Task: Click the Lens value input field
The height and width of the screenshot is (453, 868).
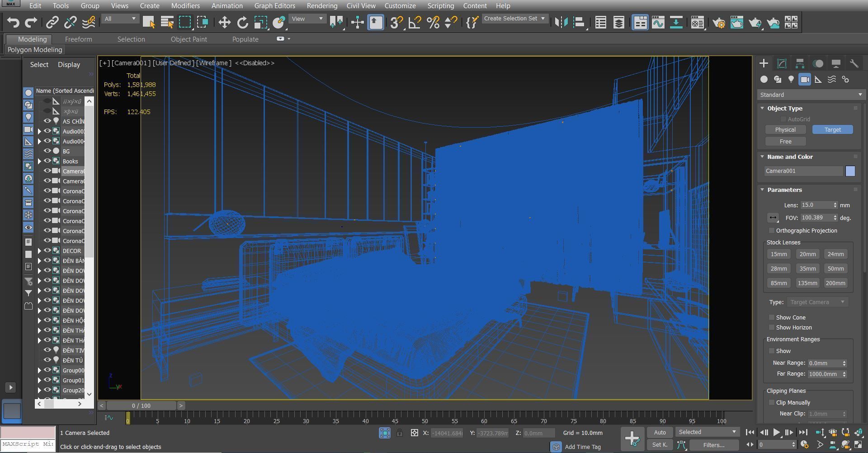Action: click(816, 205)
